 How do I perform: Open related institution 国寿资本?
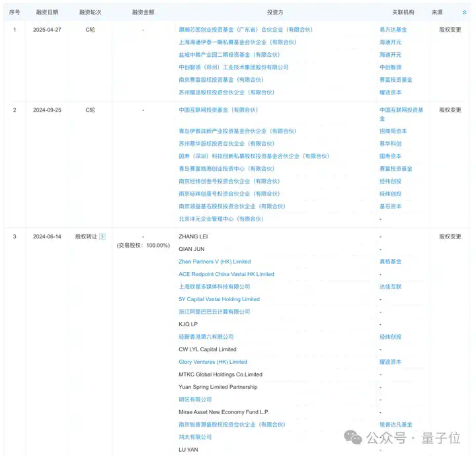tap(391, 156)
